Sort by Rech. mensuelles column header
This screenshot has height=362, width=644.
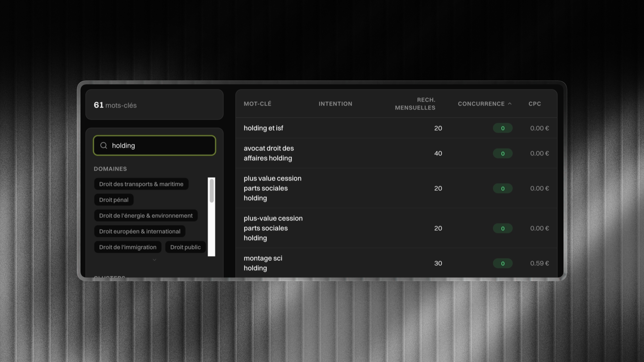click(415, 104)
